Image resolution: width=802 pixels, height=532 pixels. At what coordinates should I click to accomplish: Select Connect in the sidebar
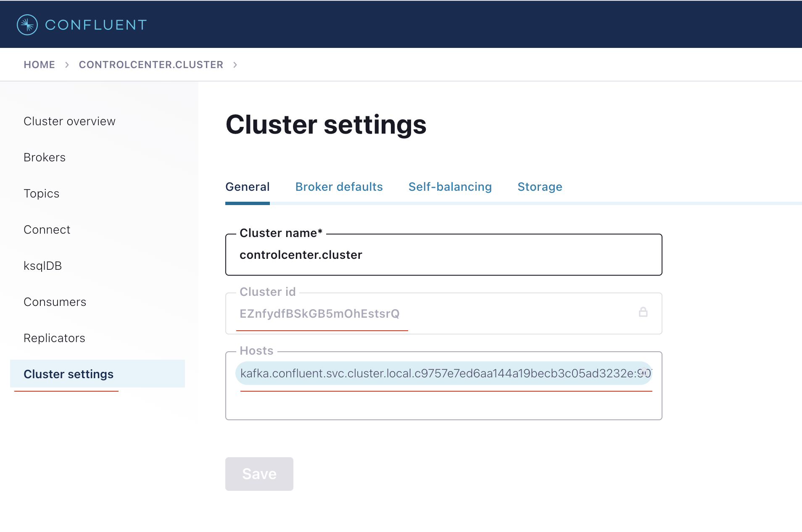coord(47,230)
